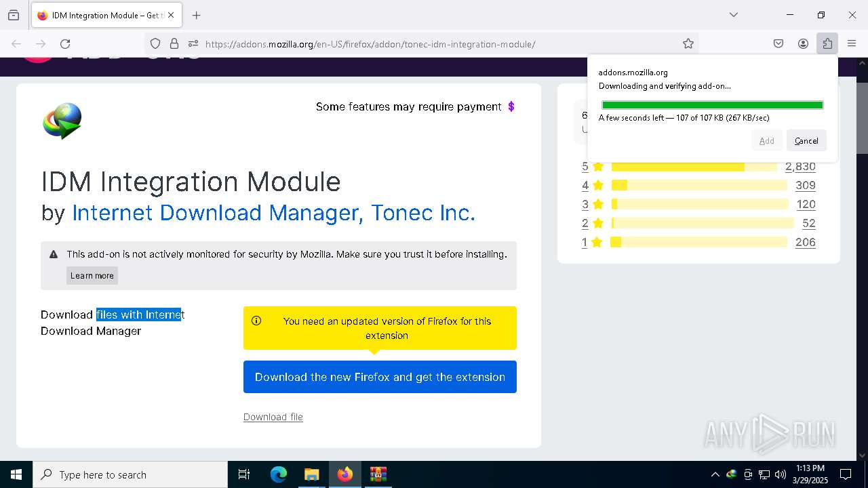Click the info icon in yellow notice

[x=256, y=321]
